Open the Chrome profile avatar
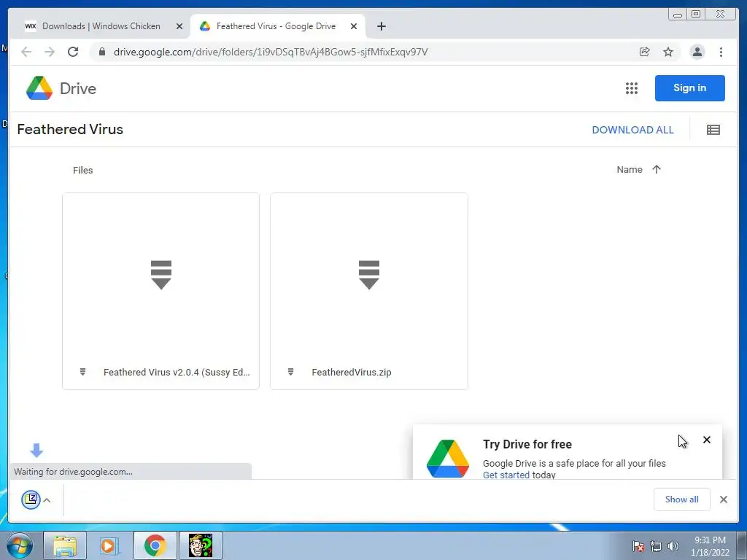 tap(697, 52)
